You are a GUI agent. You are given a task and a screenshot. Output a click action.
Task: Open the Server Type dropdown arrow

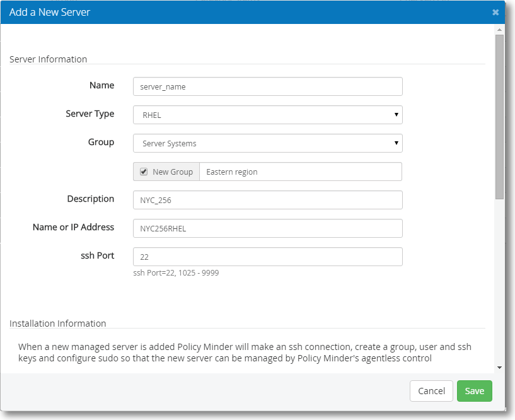point(396,115)
